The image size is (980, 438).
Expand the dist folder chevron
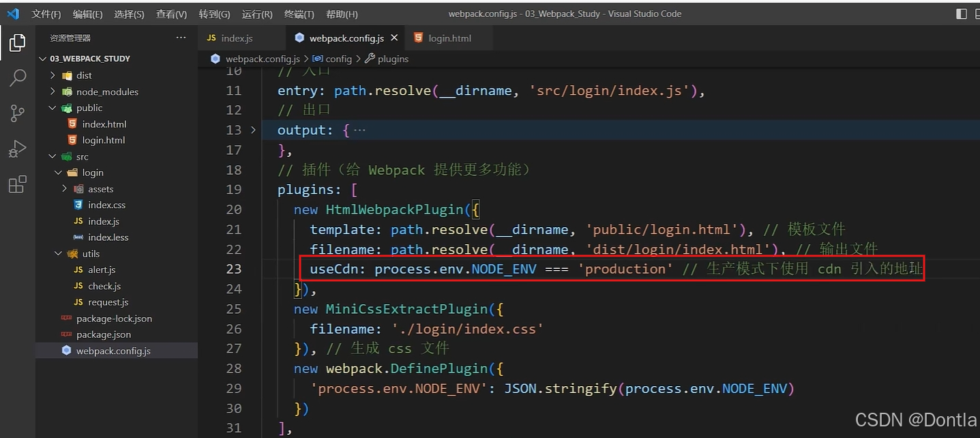(53, 75)
